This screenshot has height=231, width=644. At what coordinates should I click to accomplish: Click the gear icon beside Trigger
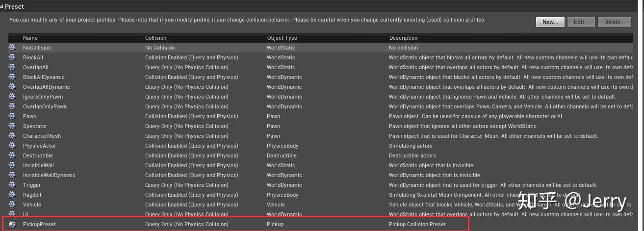tap(12, 185)
